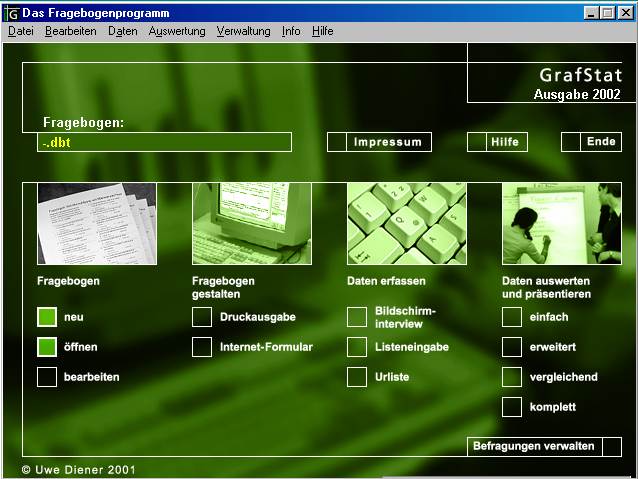
Task: Click the Ende button to exit
Action: coord(600,142)
